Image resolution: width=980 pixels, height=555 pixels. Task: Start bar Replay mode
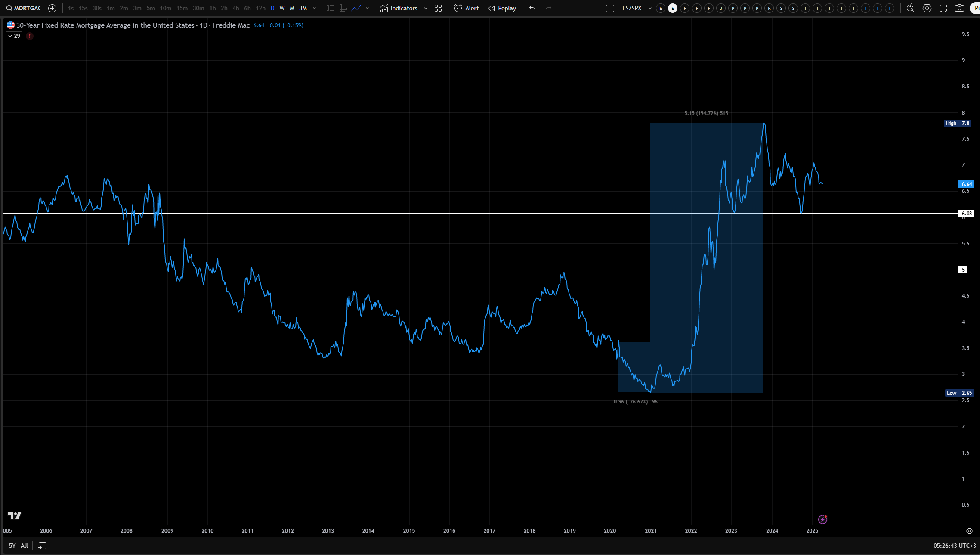coord(502,8)
